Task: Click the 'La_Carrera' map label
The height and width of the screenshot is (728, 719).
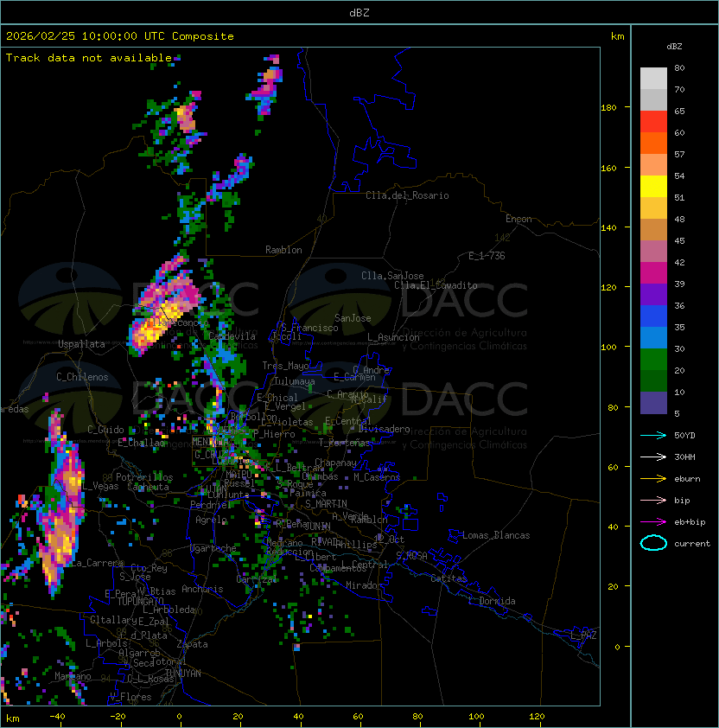Action: (98, 563)
